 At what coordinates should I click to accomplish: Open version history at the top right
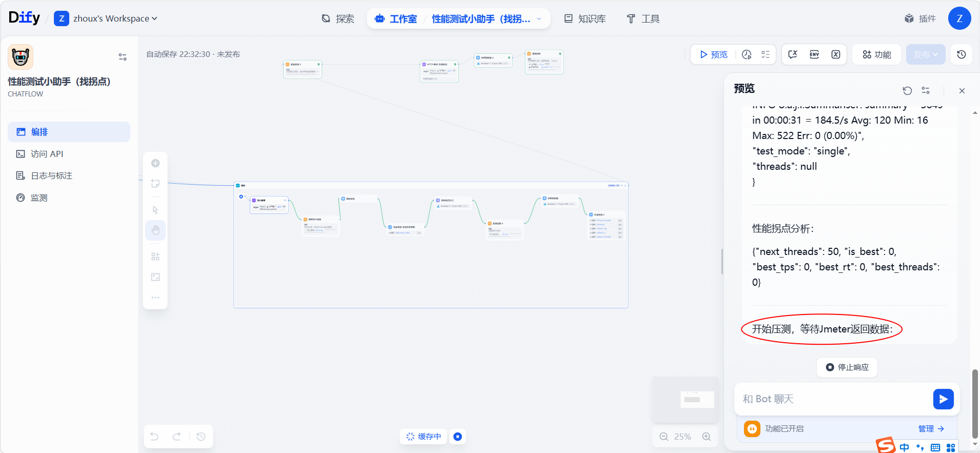pyautogui.click(x=962, y=54)
